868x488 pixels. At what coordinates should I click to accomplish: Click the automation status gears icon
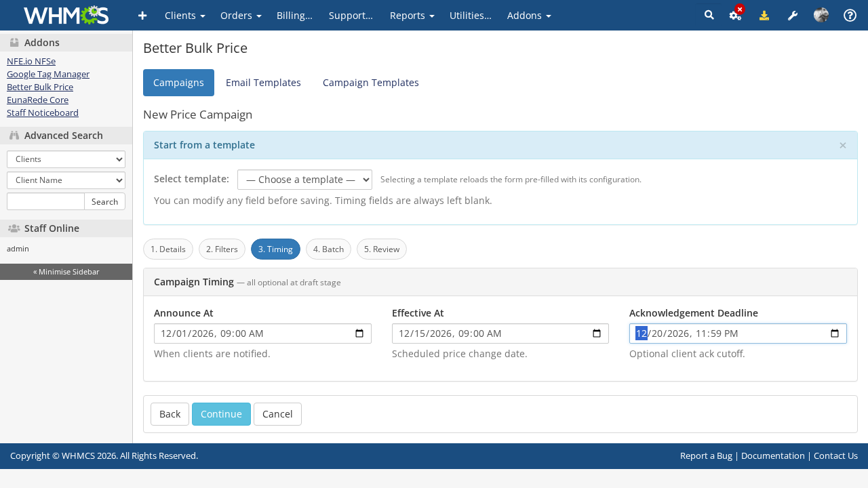(735, 15)
